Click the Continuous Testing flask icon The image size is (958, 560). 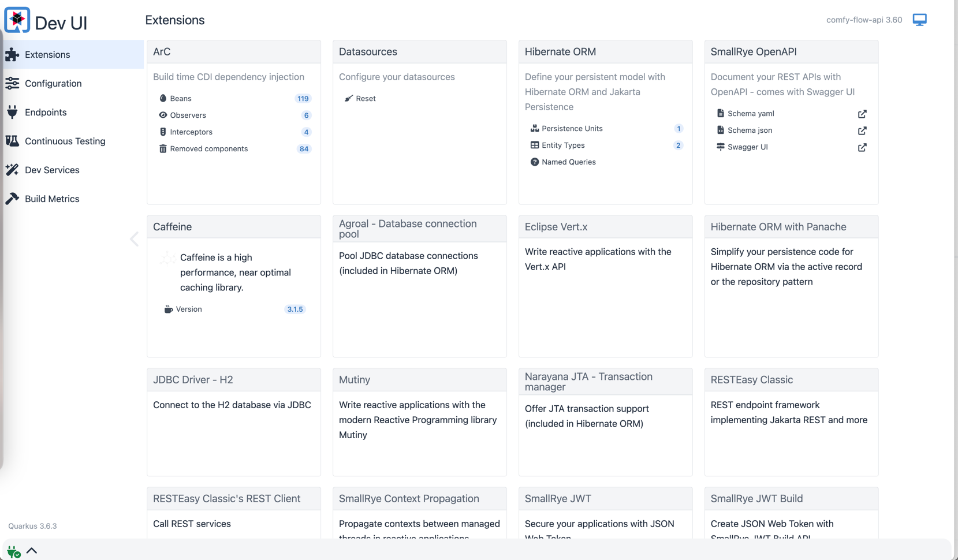click(x=12, y=141)
